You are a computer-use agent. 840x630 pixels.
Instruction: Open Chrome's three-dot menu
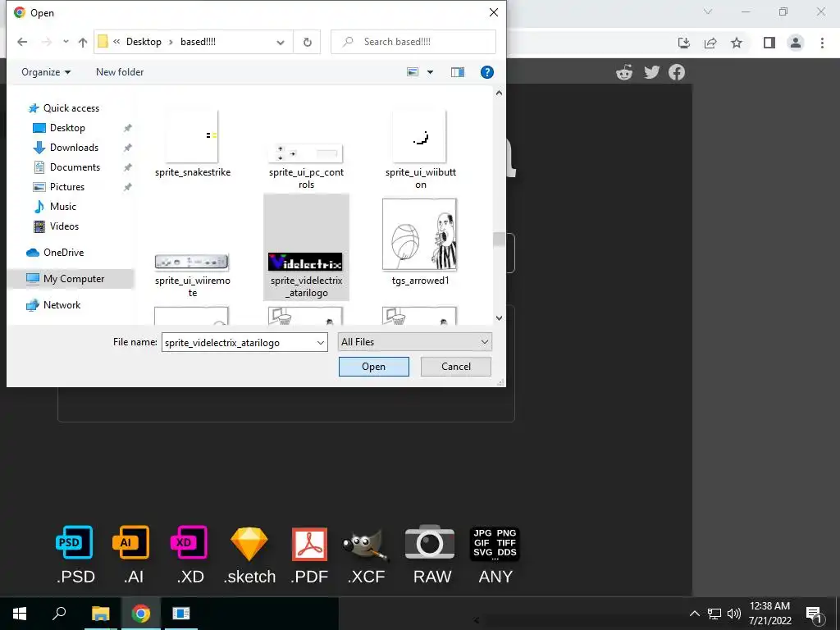click(822, 43)
